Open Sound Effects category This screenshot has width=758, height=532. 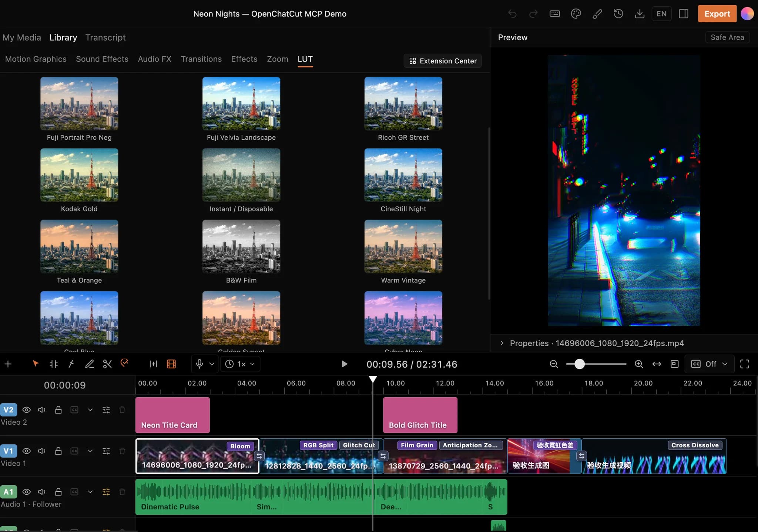[x=102, y=59]
